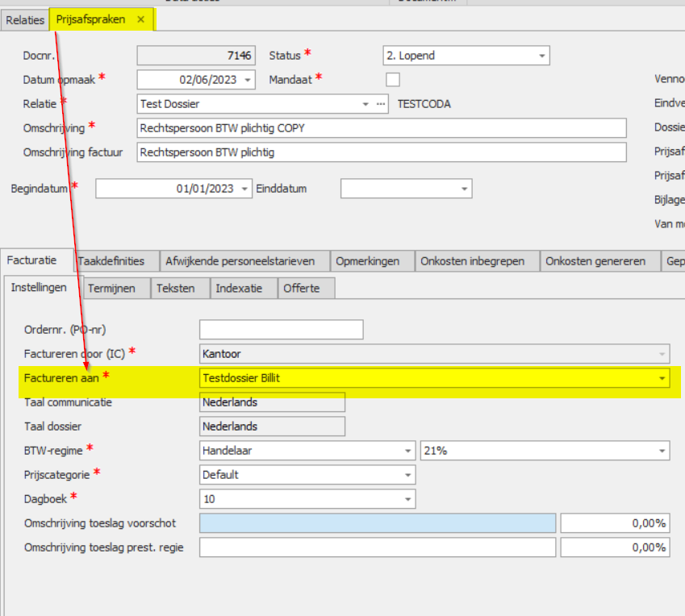Open the Relatie lookup ellipsis button
This screenshot has height=616, width=685.
381,104
